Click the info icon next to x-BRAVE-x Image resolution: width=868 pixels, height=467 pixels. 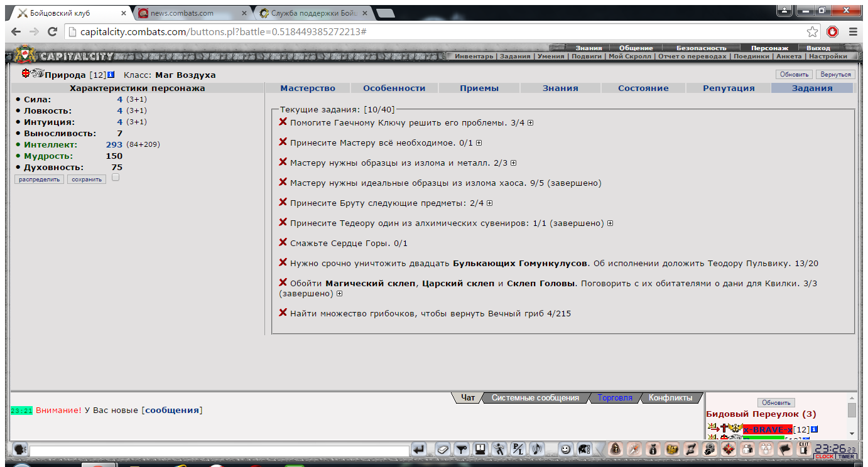(x=814, y=429)
